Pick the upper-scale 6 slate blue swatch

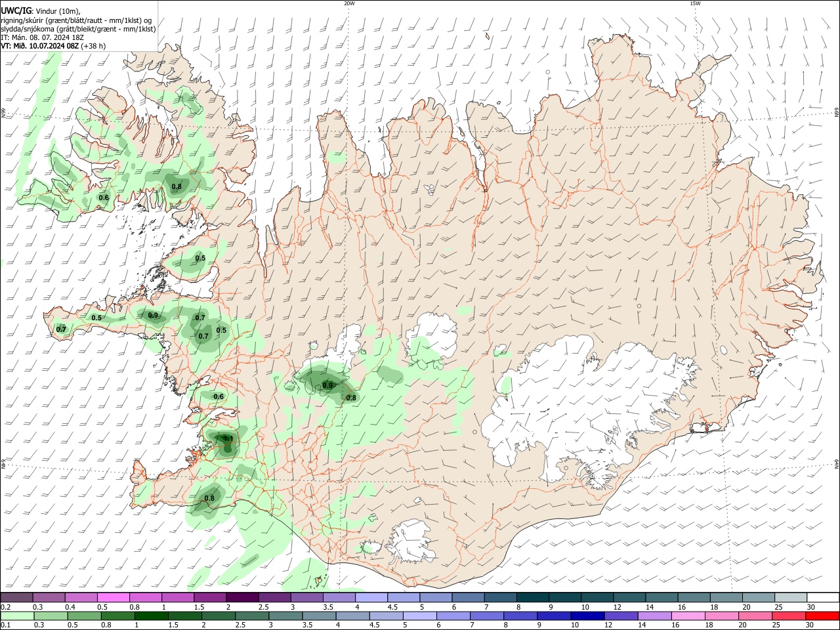[469, 598]
